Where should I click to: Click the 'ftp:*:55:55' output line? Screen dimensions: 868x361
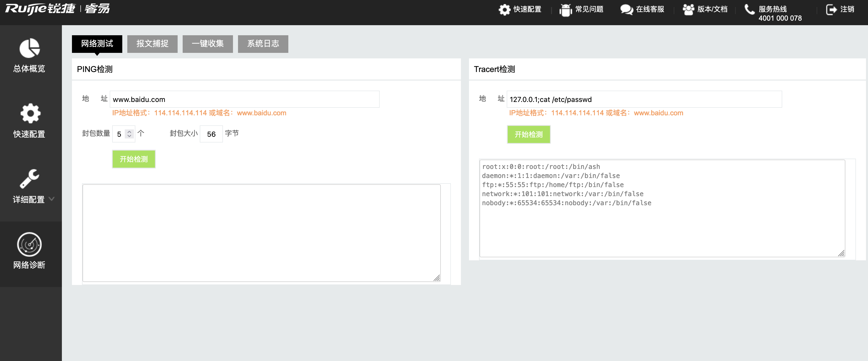(x=553, y=185)
